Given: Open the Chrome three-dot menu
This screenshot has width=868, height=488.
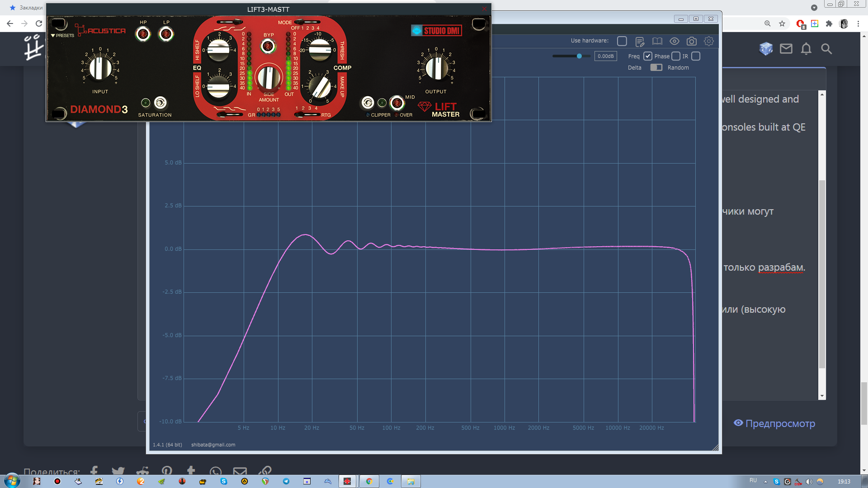Looking at the screenshot, I should click(858, 23).
